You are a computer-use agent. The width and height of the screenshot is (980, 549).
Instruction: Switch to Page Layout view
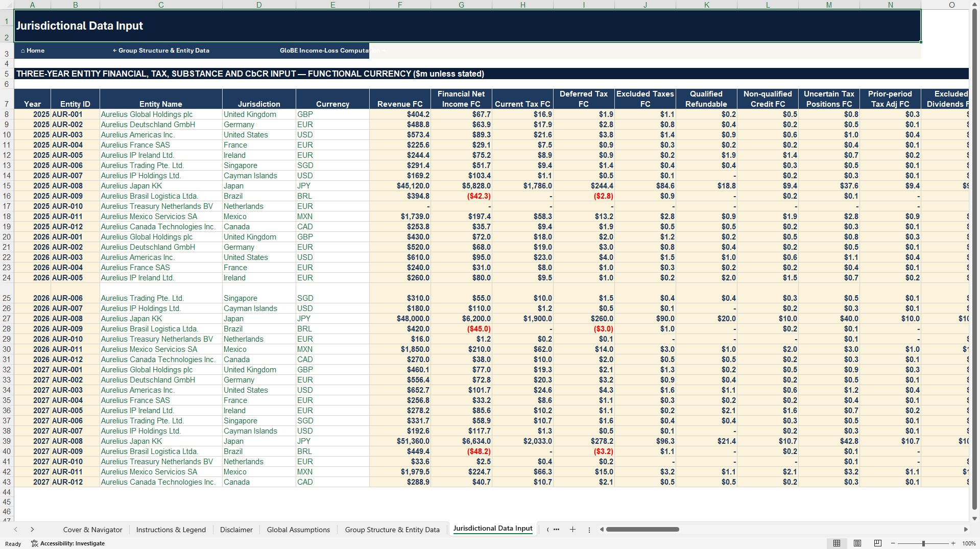click(857, 543)
